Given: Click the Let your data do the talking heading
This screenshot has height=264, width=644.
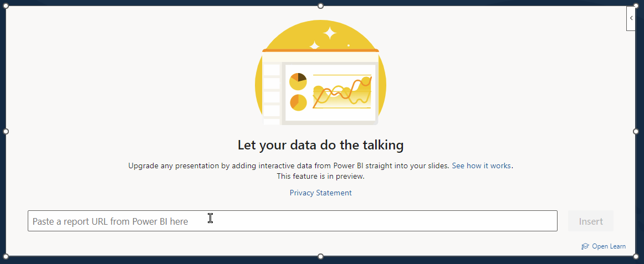Looking at the screenshot, I should 320,144.
